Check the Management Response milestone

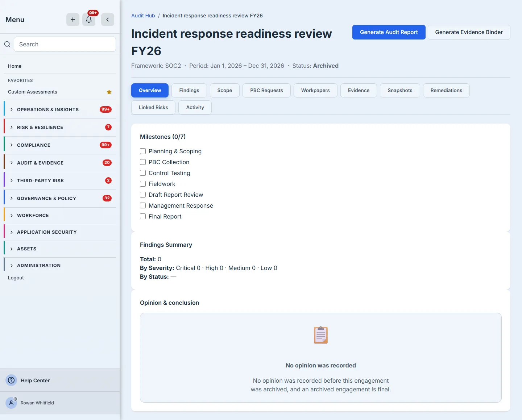pos(143,205)
